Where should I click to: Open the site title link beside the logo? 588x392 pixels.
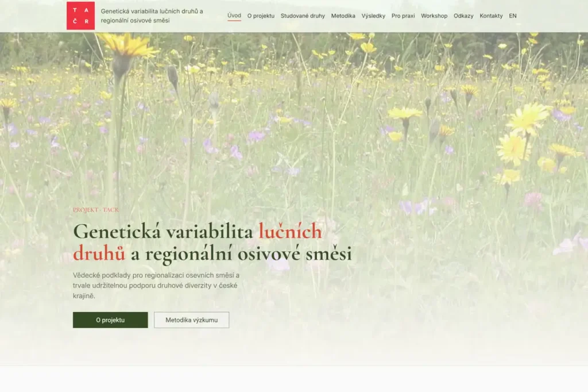coord(152,16)
